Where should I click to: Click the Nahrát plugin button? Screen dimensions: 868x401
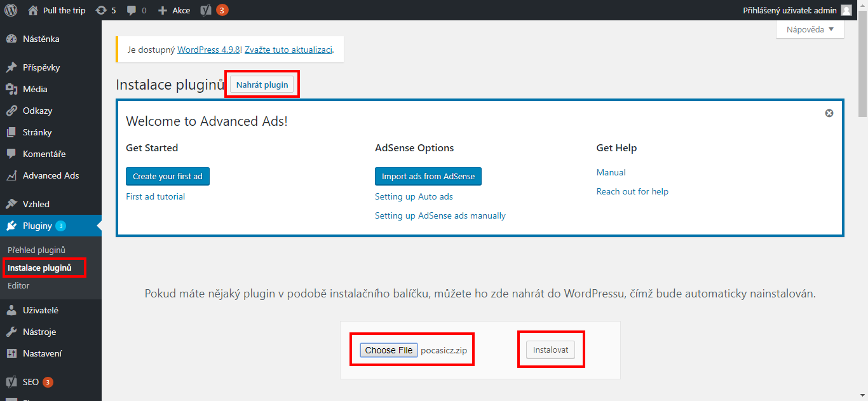[262, 85]
